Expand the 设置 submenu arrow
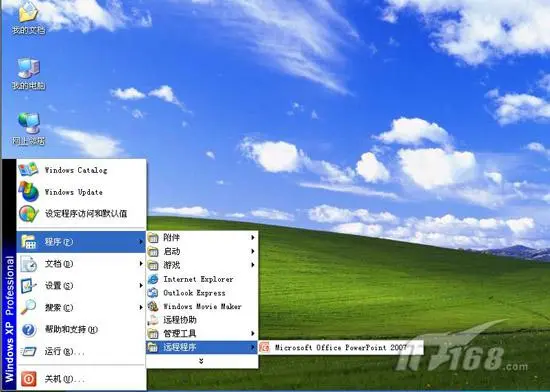This screenshot has height=392, width=550. (x=141, y=286)
